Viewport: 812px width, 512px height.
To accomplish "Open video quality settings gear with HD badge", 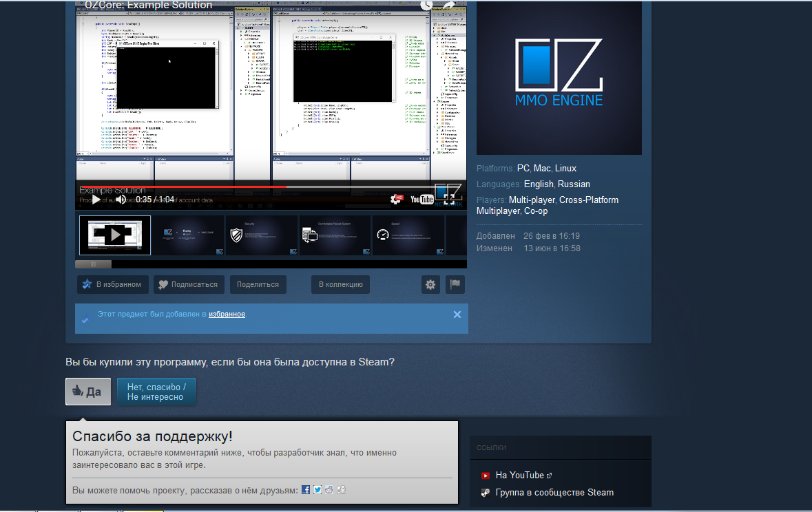I will 396,200.
